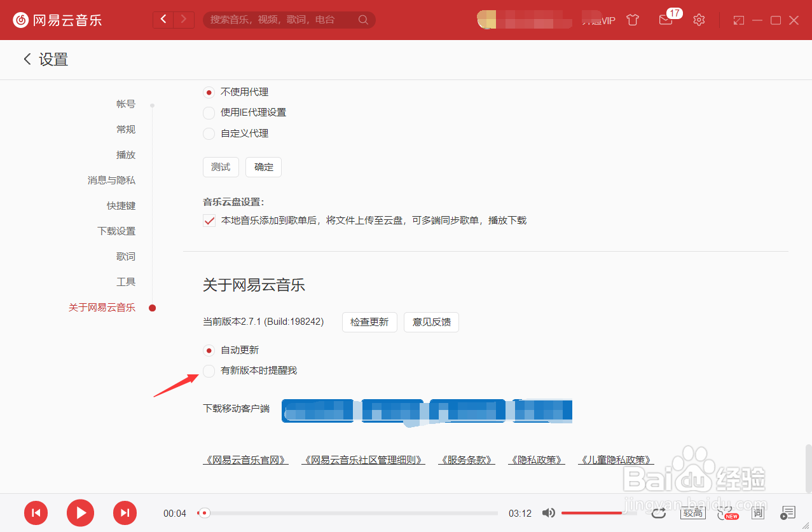Click the 确定 proxy button
Image resolution: width=812 pixels, height=532 pixels.
coord(263,167)
